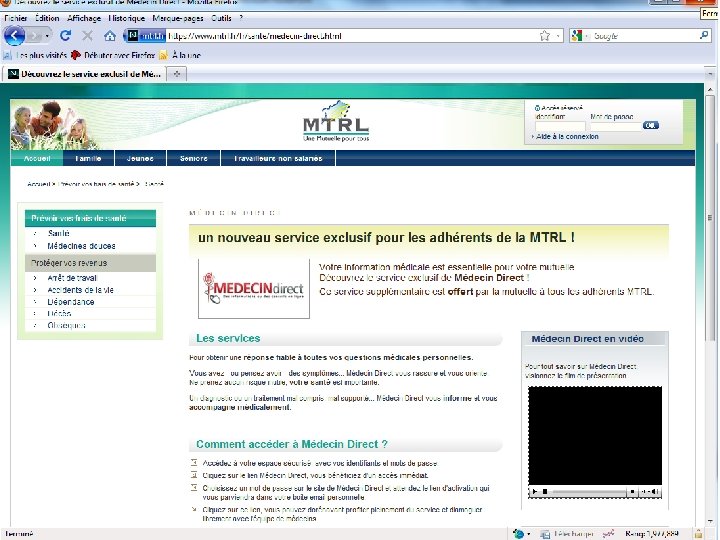This screenshot has width=720, height=540.
Task: Select the Accueil navigation tab
Action: [x=37, y=158]
